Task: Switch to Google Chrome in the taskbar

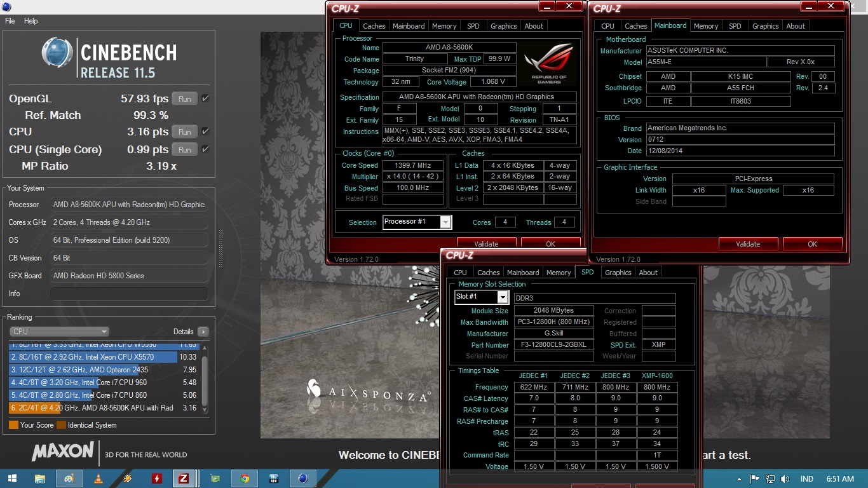Action: [244, 478]
